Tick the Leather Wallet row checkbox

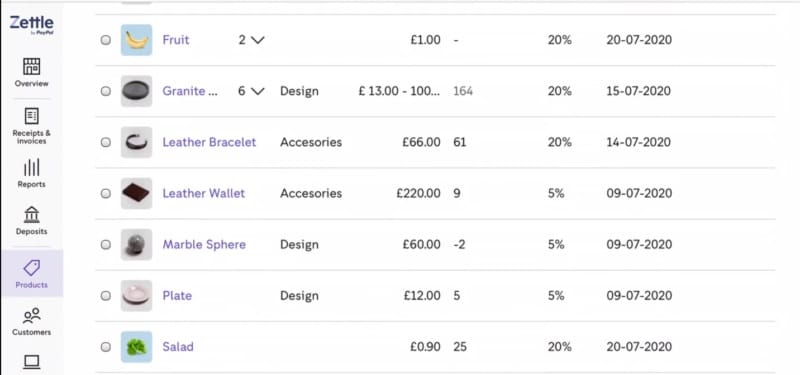pyautogui.click(x=106, y=193)
